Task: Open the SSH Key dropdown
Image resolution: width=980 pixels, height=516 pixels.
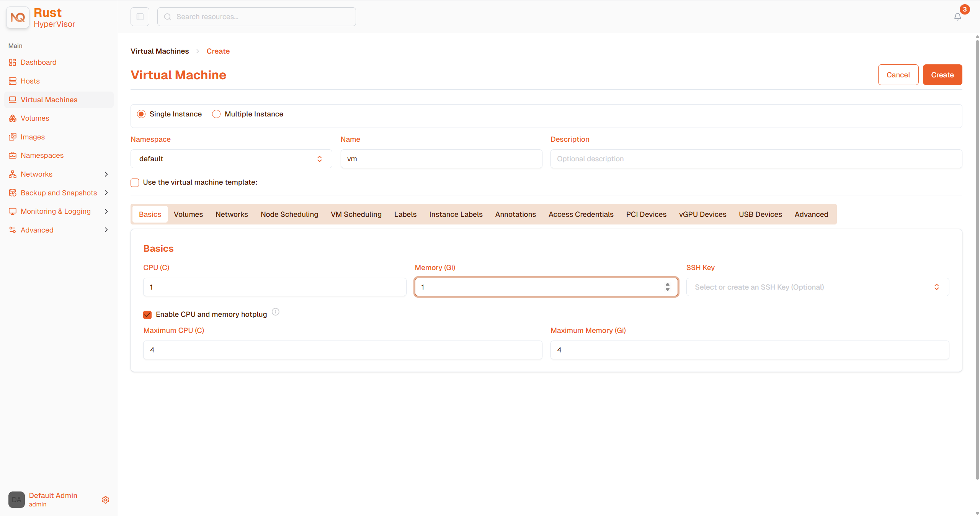Action: (x=817, y=287)
